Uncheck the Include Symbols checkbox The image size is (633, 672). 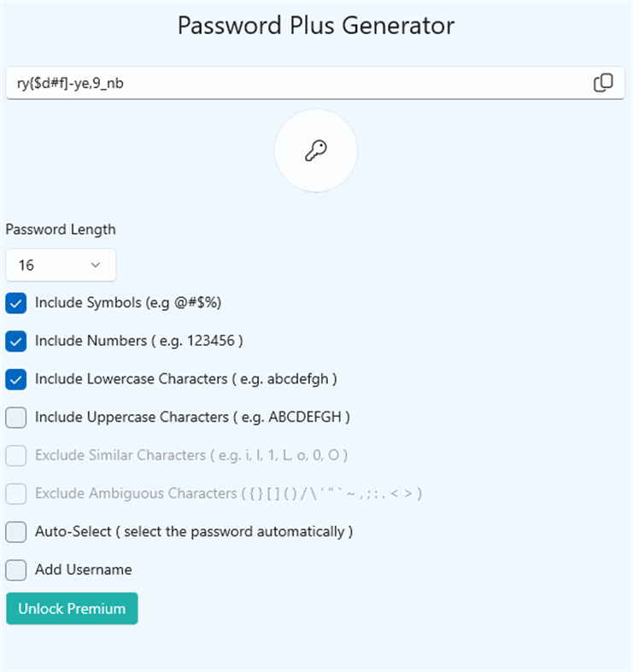[x=16, y=303]
